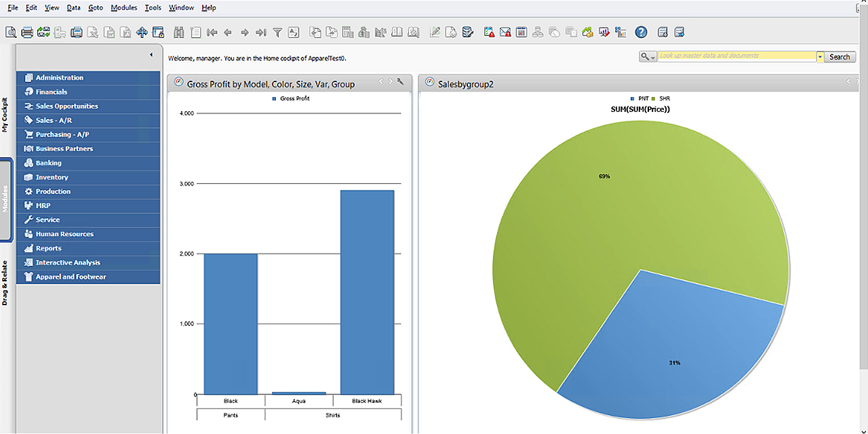Open the search history dropdown arrow

tap(820, 57)
